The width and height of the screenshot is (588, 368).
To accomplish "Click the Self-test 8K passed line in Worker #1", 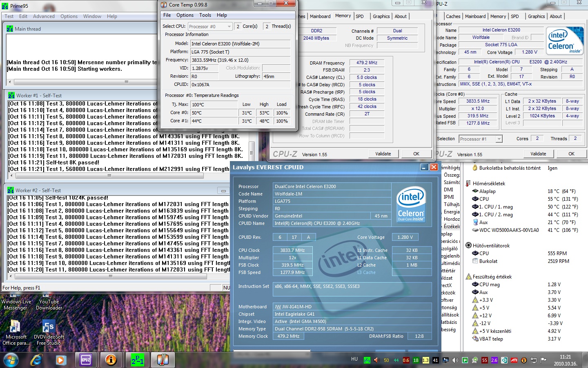I will pyautogui.click(x=54, y=162).
